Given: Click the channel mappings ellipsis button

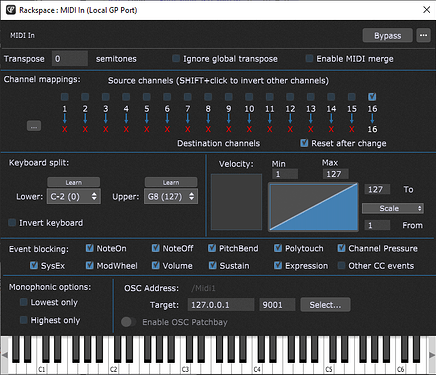Looking at the screenshot, I should click(x=34, y=126).
